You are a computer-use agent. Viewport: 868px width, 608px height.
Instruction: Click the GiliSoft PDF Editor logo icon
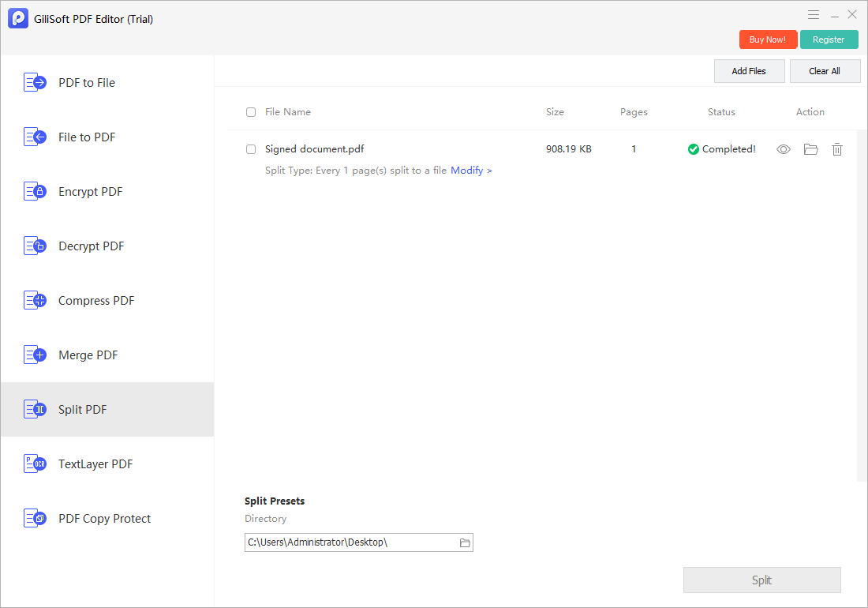(18, 18)
